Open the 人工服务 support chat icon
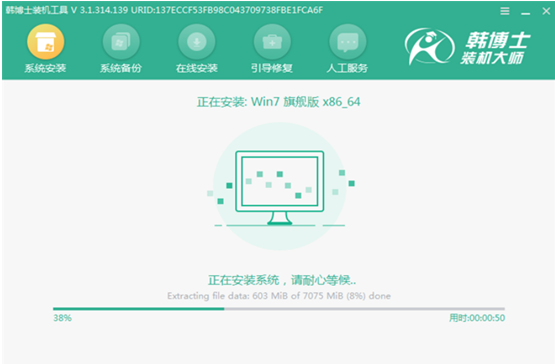The height and width of the screenshot is (364, 555). click(x=348, y=42)
